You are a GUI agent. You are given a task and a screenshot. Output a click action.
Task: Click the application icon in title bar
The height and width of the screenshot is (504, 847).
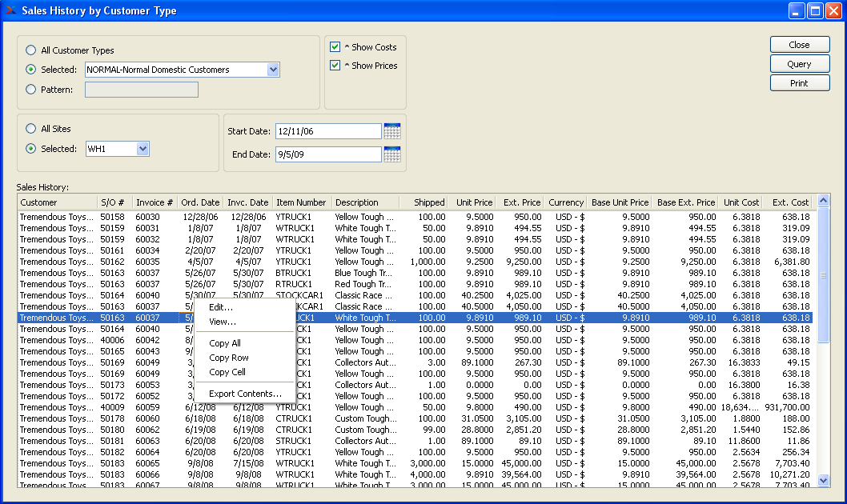[10, 10]
